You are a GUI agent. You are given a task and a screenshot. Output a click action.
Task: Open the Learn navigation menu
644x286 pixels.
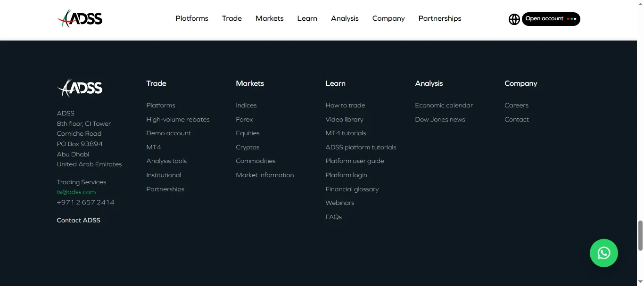tap(307, 18)
